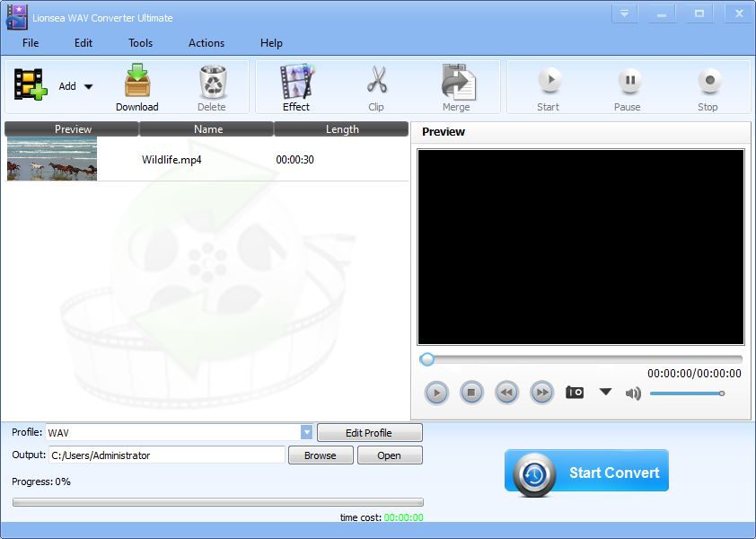Screen dimensions: 756x539
Task: Click the Output path input field
Action: (x=167, y=455)
